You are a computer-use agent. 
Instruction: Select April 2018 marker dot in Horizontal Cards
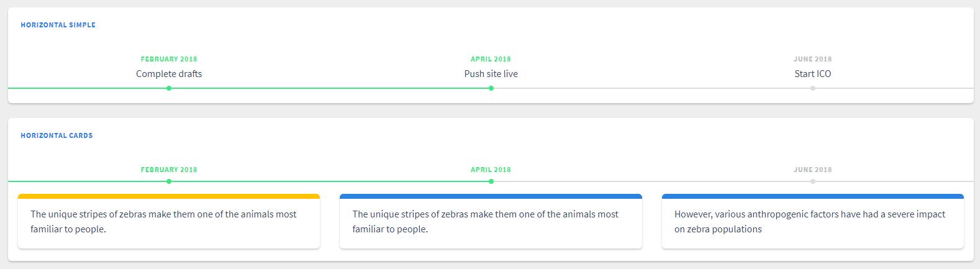tap(491, 181)
